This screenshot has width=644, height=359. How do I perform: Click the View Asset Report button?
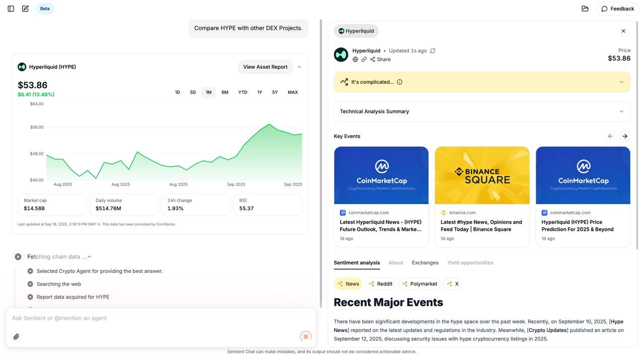click(x=265, y=67)
